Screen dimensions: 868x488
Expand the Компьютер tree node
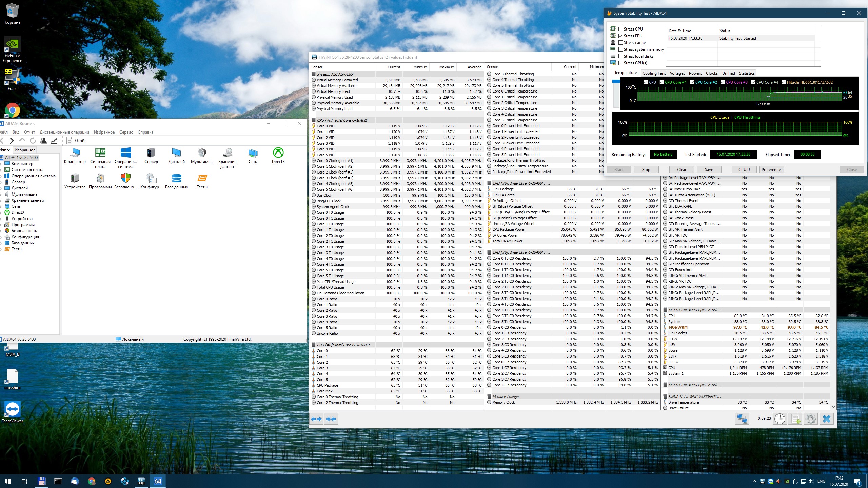tap(1, 164)
